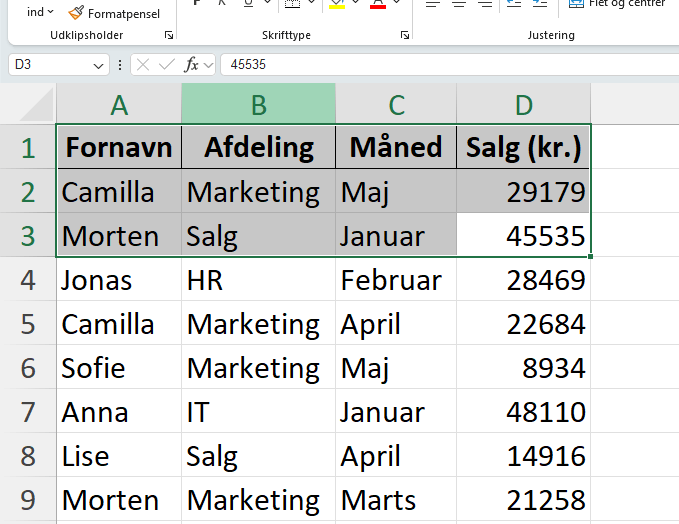This screenshot has width=679, height=524.
Task: Open the Udklipsholder dialog launcher
Action: (168, 35)
